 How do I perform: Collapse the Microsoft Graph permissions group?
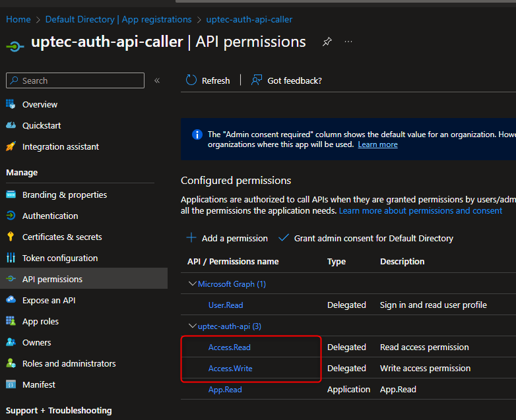tap(192, 284)
